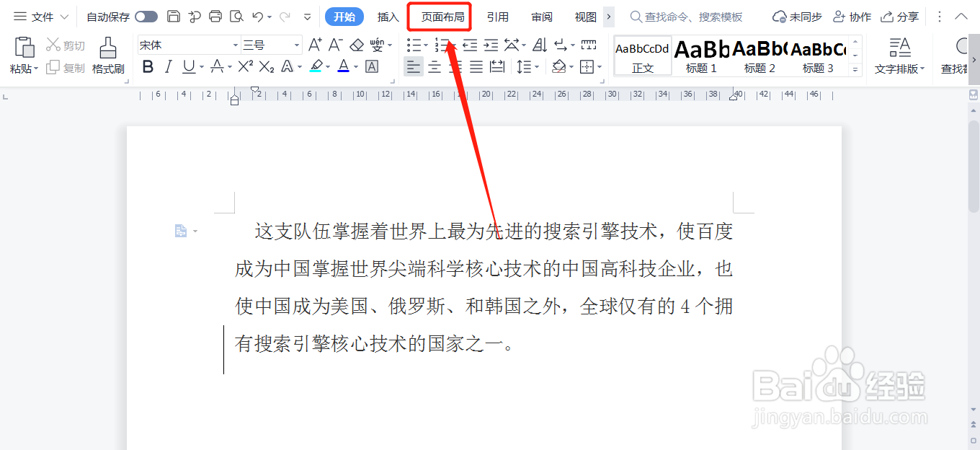Toggle Bold formatting
Image resolution: width=980 pixels, height=450 pixels.
tap(148, 67)
